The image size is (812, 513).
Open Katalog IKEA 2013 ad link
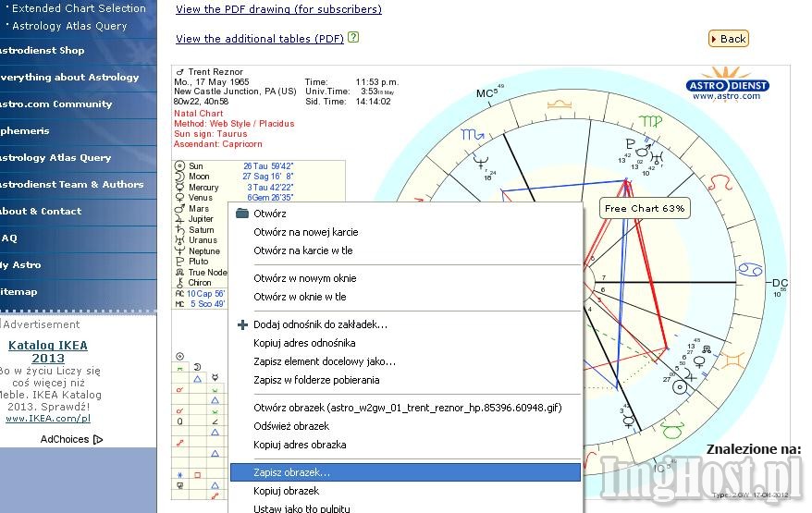tap(48, 351)
